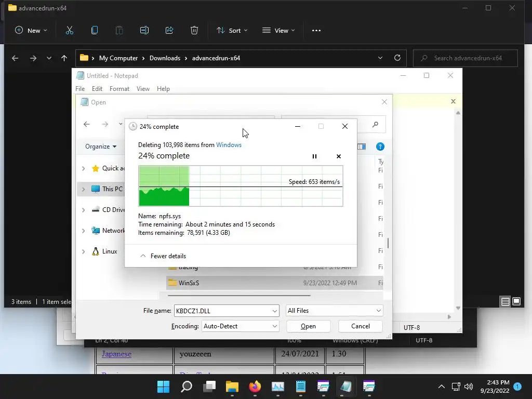Viewport: 532px width, 399px height.
Task: Open the Sort dropdown
Action: 232,31
